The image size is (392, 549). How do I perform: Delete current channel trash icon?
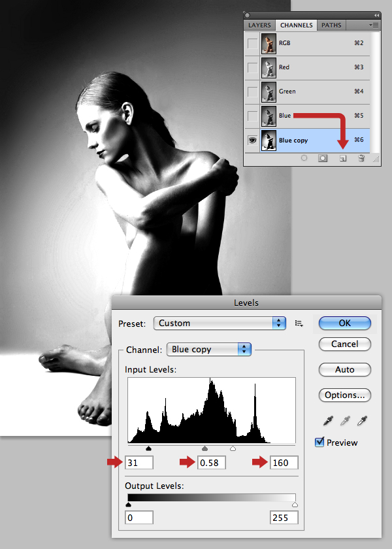coord(361,158)
